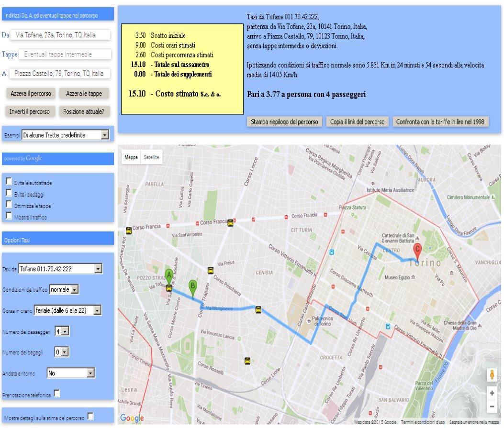Select the green marker B on the map
Image resolution: width=504 pixels, height=428 pixels.
pyautogui.click(x=193, y=285)
